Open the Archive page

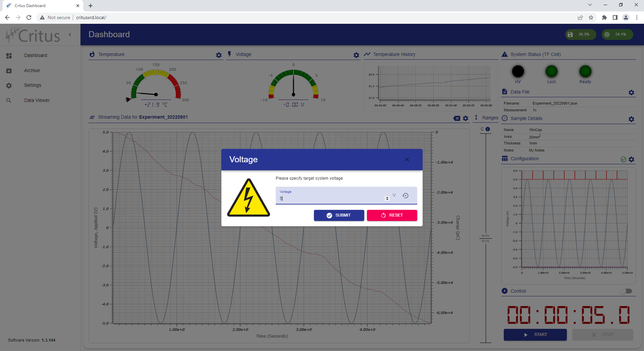(x=32, y=70)
